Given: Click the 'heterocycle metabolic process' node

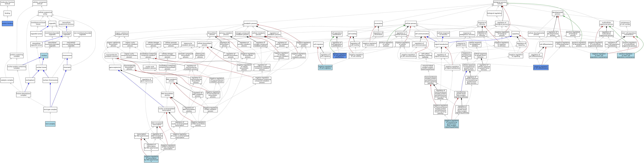Looking at the screenshot, I should [x=188, y=44].
